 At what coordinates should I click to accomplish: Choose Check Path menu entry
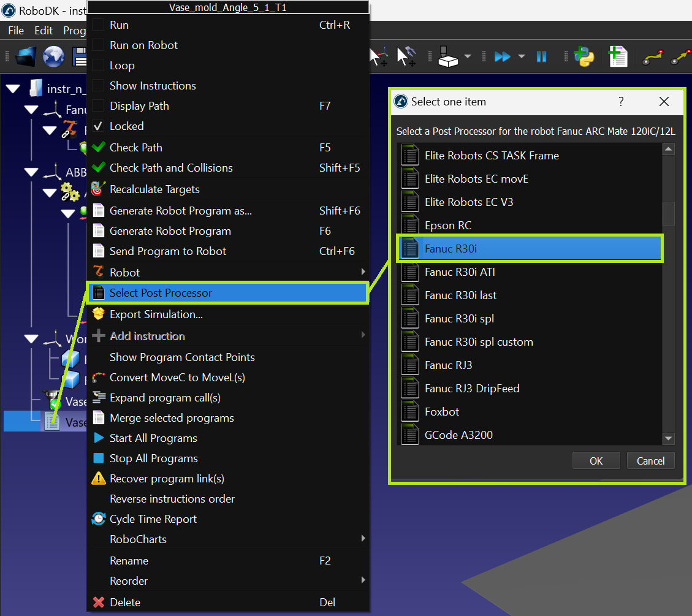point(228,147)
